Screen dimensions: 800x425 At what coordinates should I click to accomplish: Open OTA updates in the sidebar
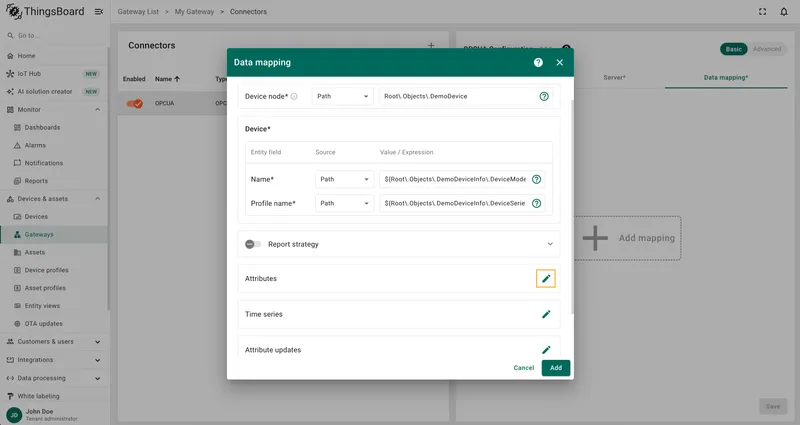point(54,323)
